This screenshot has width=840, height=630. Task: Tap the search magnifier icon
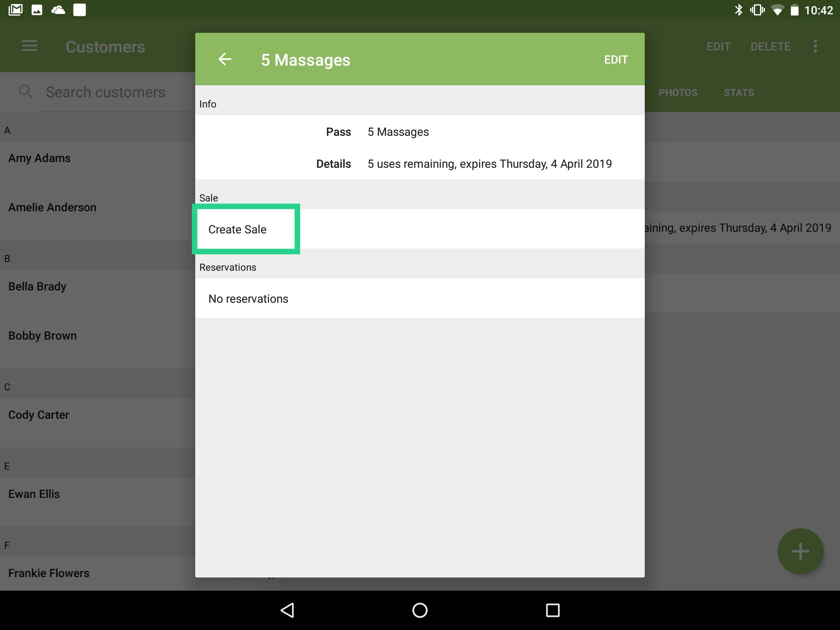26,91
